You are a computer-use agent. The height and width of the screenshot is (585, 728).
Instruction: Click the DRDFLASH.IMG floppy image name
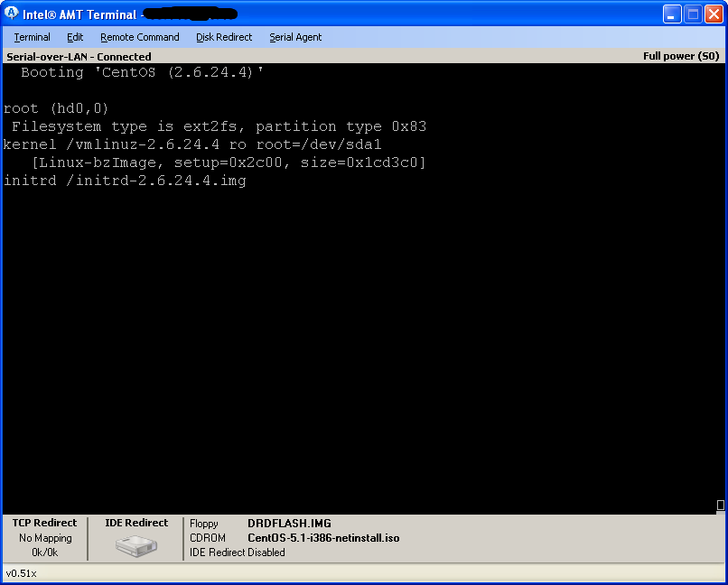(x=289, y=524)
